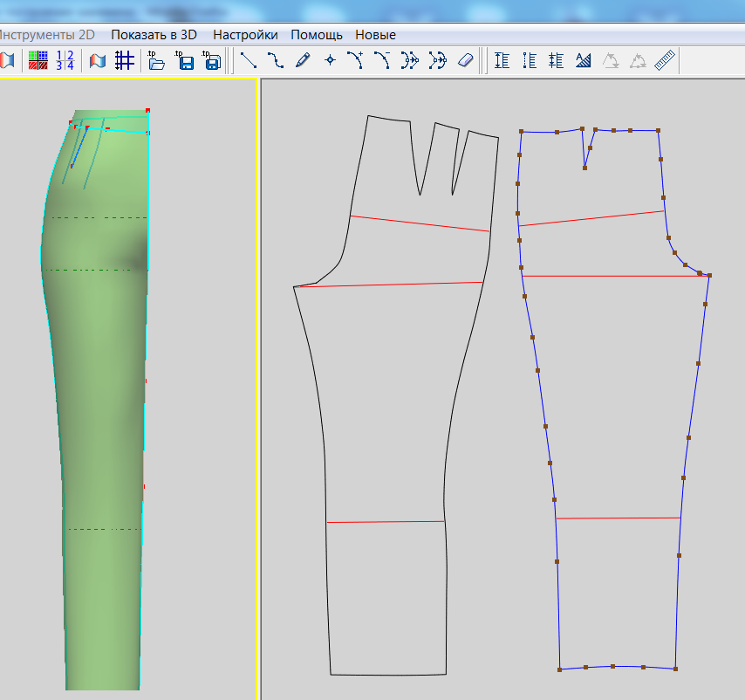Open the Настройки menu

[245, 35]
